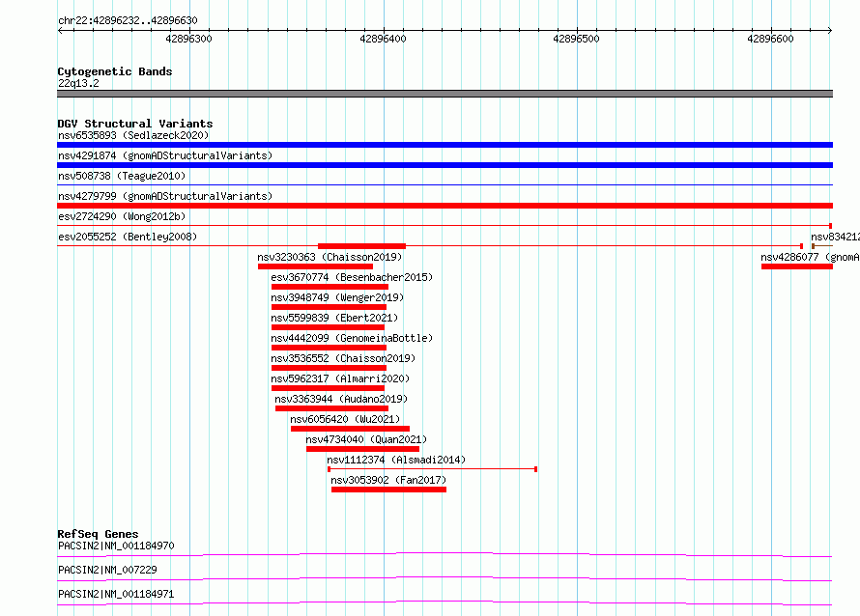Click the red bar under nsv4286077
860x616 pixels.
[x=797, y=266]
